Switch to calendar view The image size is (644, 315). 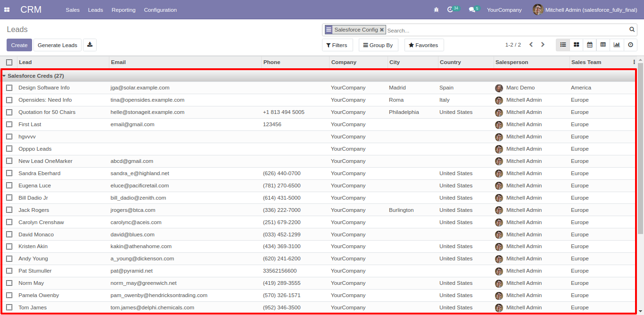tap(590, 45)
